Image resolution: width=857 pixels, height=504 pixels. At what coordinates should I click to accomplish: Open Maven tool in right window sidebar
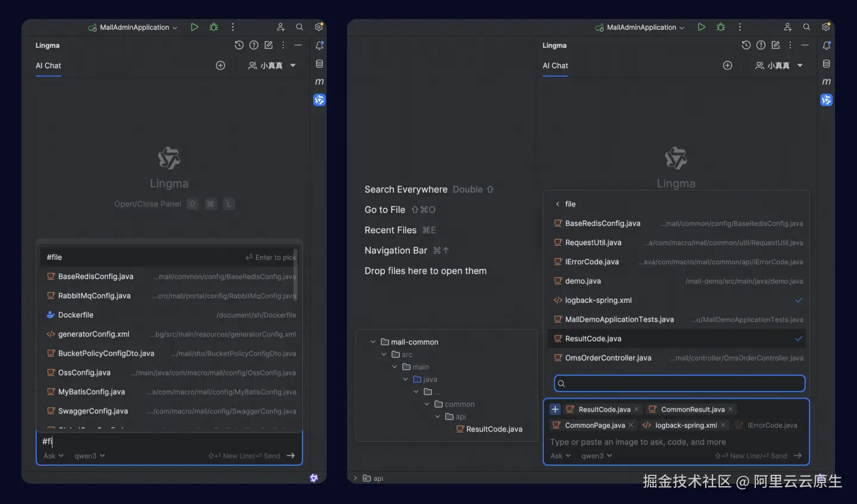click(827, 82)
